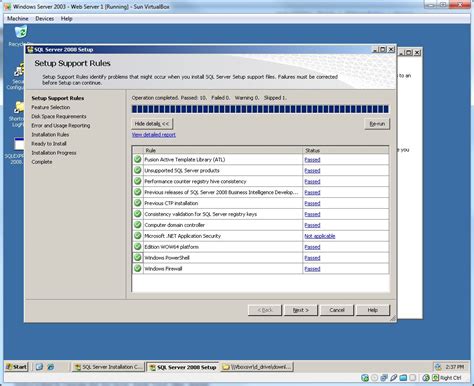Click the check icon beside Previous CTP installation
The width and height of the screenshot is (474, 386).
point(137,203)
